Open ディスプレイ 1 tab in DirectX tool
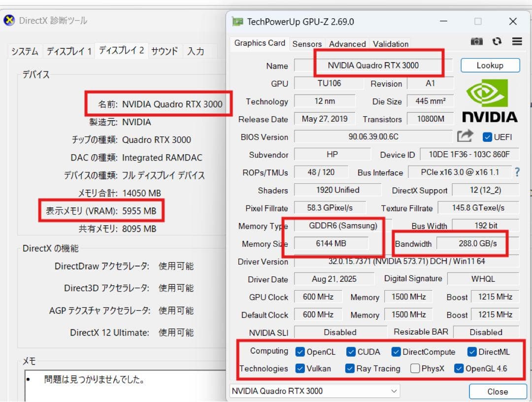The width and height of the screenshot is (532, 402). click(69, 51)
